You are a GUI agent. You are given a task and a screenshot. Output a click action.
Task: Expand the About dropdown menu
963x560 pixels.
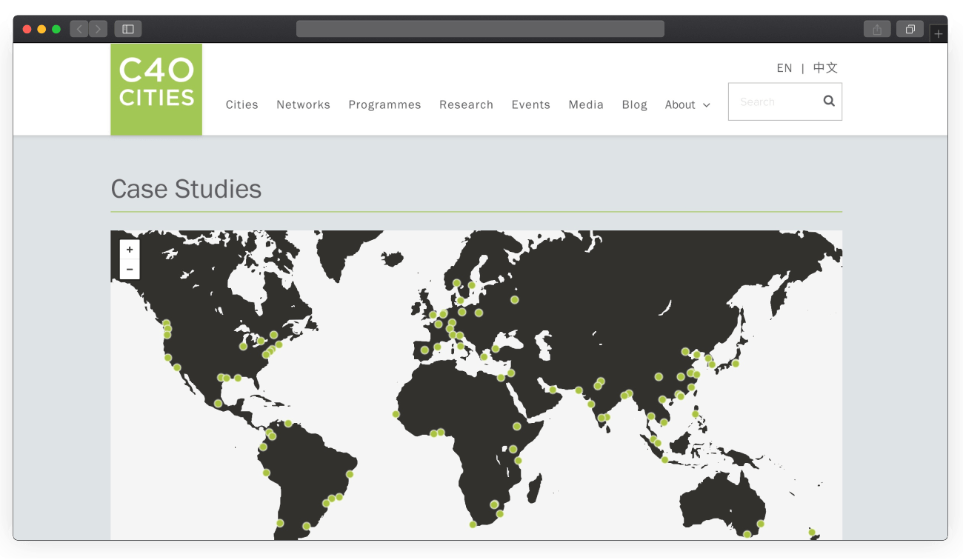[687, 104]
